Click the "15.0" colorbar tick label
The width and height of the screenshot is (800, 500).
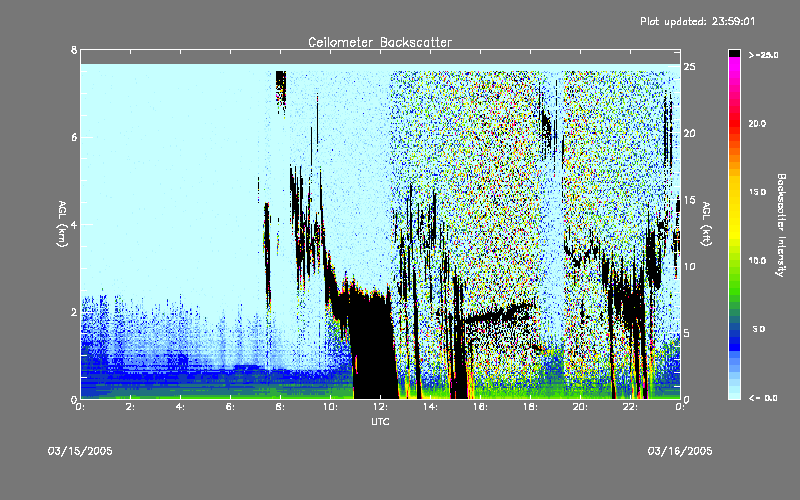point(757,192)
